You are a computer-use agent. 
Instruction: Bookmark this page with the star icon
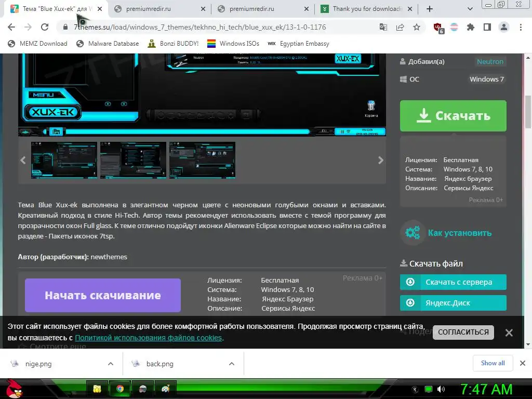[417, 27]
